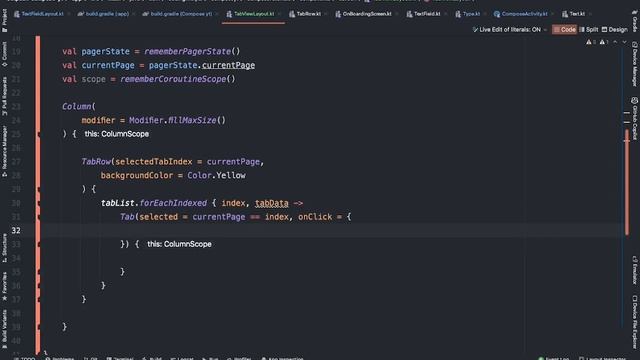Screen dimensions: 640x360
Task: Jump to the previous highlighted error arrow
Action: pos(615,42)
